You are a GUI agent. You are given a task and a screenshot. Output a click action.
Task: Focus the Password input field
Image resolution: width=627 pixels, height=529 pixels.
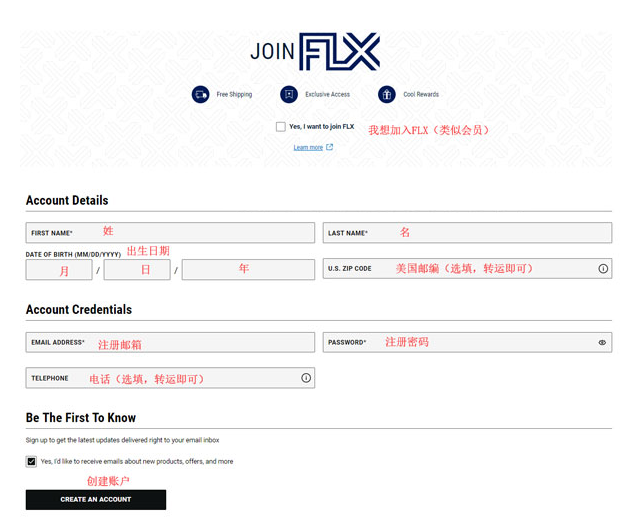(x=467, y=342)
